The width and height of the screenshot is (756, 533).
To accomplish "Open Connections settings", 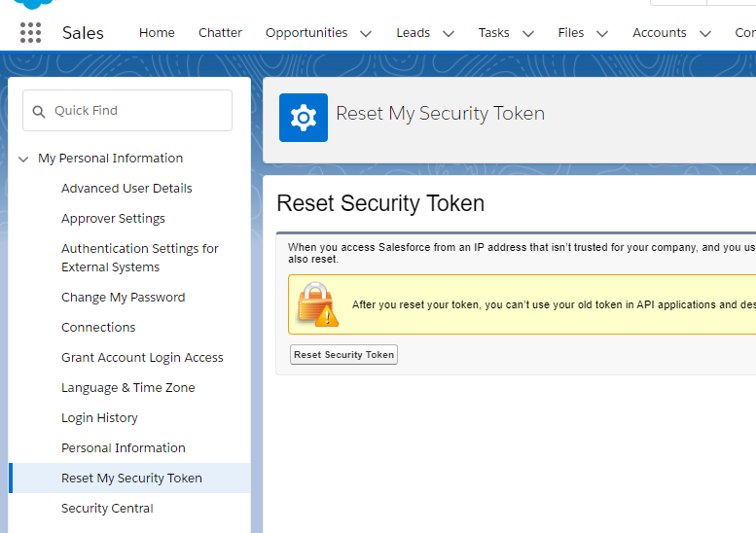I will [98, 327].
